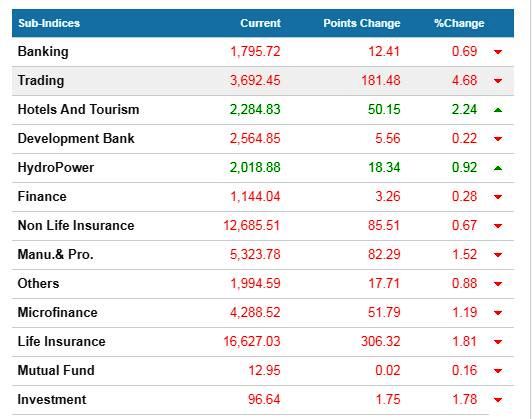The height and width of the screenshot is (419, 532).
Task: Open the Finance sub-index name
Action: pos(42,196)
